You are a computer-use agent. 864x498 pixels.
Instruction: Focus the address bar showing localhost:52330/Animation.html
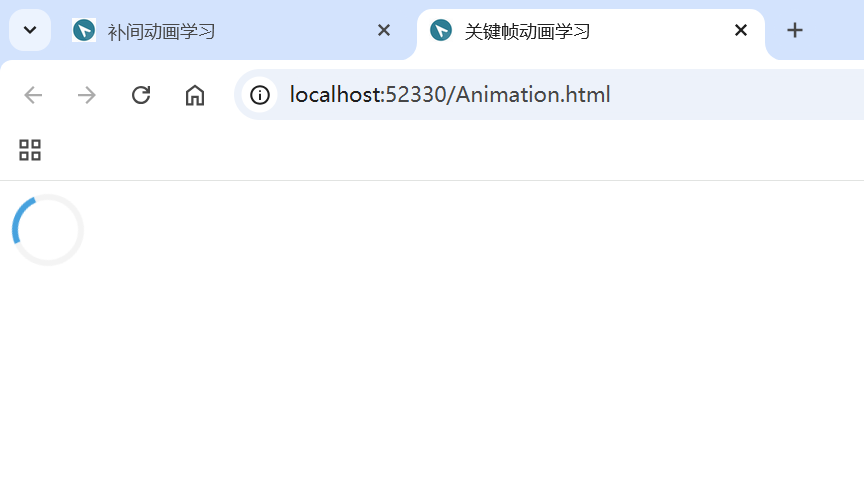click(551, 95)
